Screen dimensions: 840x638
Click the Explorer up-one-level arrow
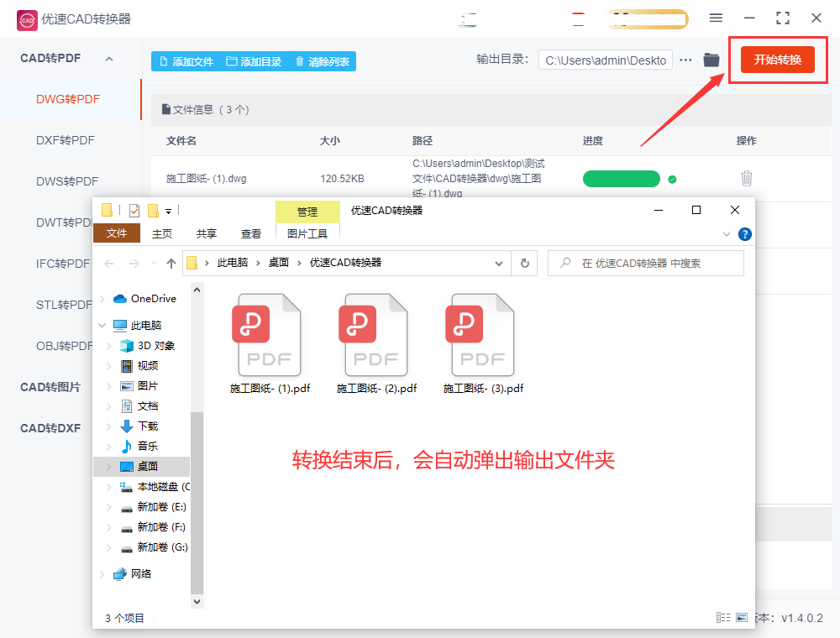coord(171,264)
